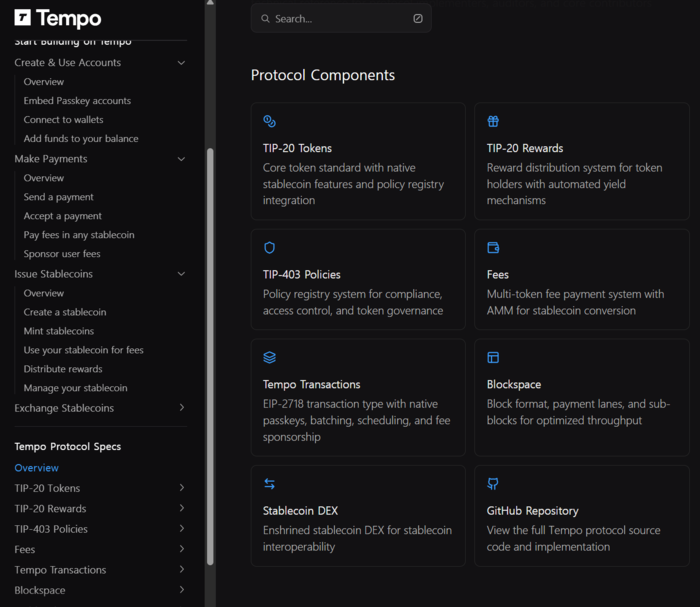
Task: Click the Blockspace layout icon
Action: click(x=493, y=358)
